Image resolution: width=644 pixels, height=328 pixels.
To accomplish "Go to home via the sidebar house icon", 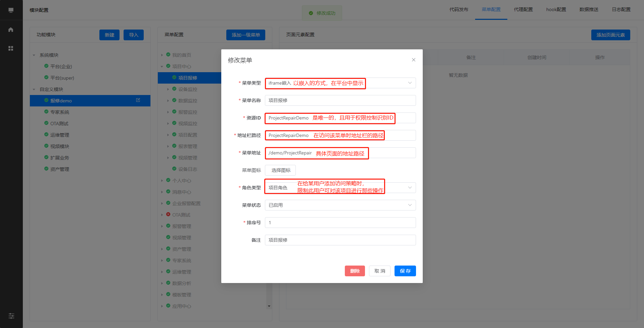I will tap(11, 30).
